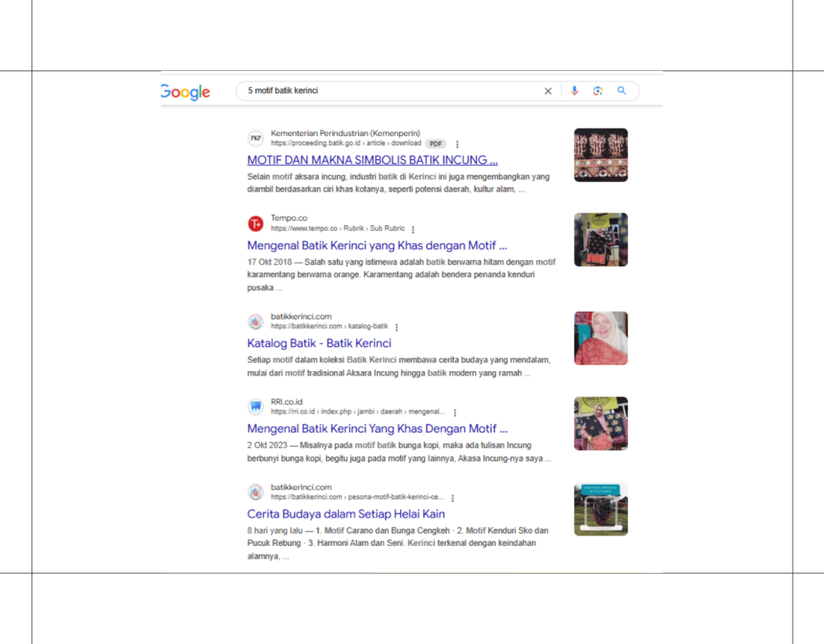Open 'Katalog Batik - Batik Kerinci' link
The image size is (824, 644).
[x=319, y=343]
